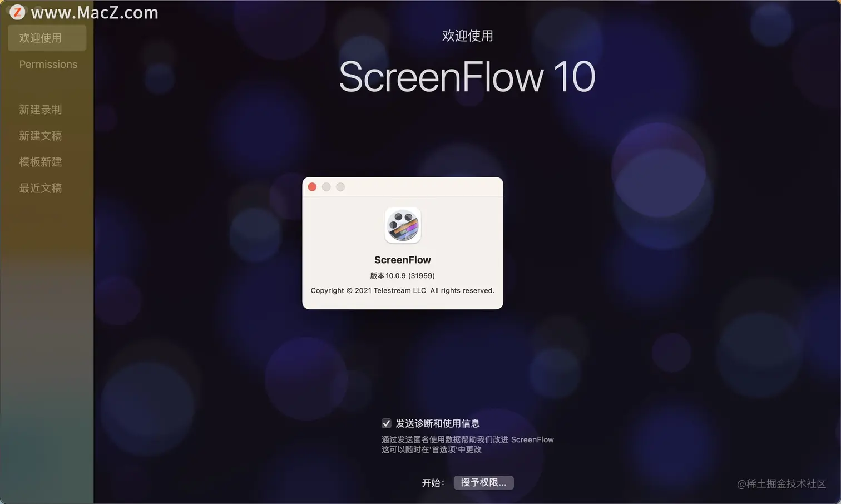Image resolution: width=841 pixels, height=504 pixels.
Task: Click the Telestream LLC copyright line
Action: 403,290
